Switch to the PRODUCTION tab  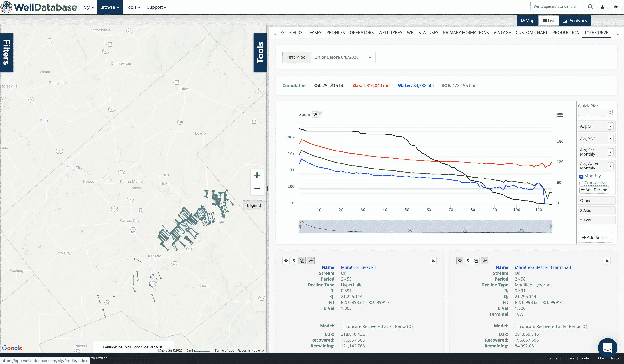(566, 33)
